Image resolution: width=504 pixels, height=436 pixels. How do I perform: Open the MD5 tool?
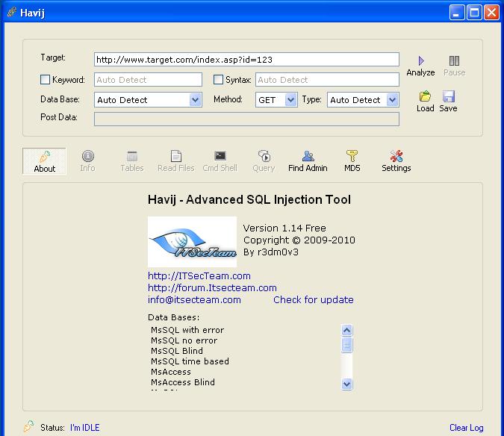(352, 161)
